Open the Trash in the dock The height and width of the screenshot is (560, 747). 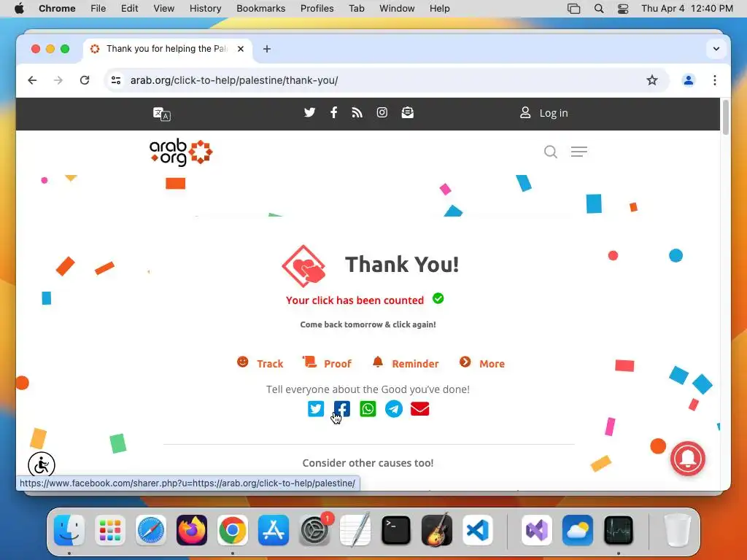point(677,529)
